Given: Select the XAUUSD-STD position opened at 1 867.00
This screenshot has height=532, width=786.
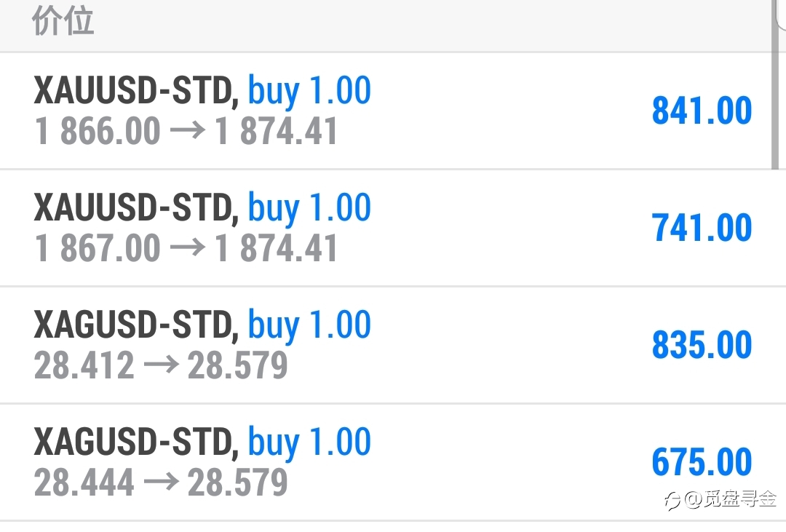Looking at the screenshot, I should tap(385, 228).
